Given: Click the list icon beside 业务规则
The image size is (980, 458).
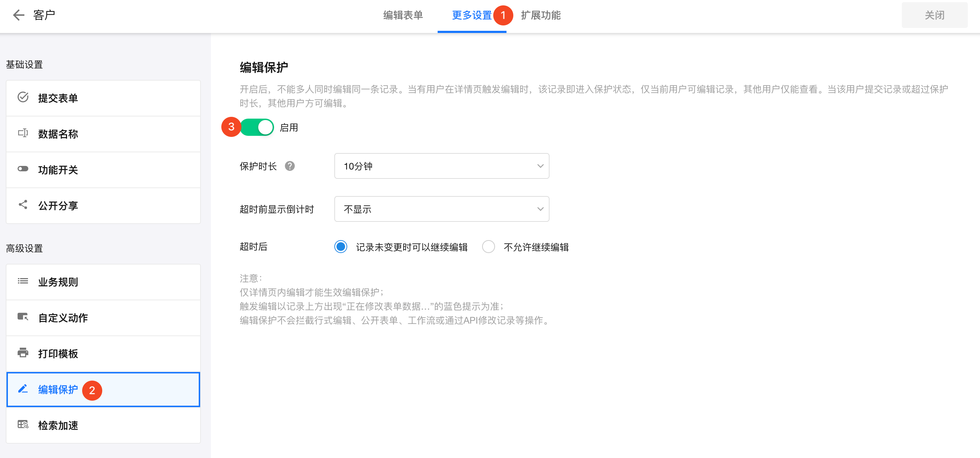Looking at the screenshot, I should point(23,281).
